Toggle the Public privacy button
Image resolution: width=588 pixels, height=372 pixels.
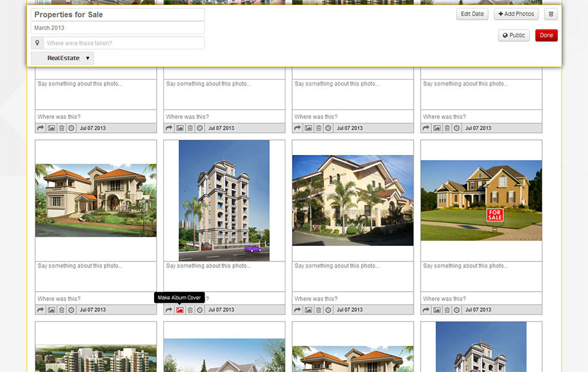pos(514,35)
